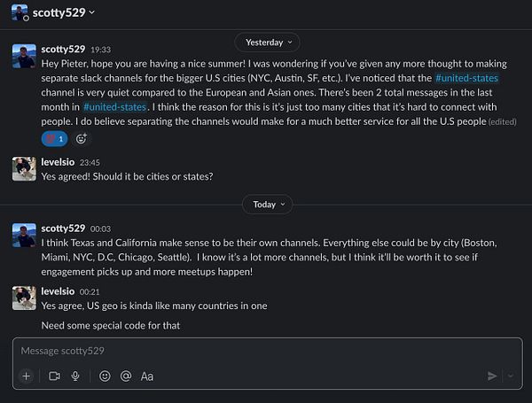Expand the Yesterday date dropdown
This screenshot has width=532, height=403.
[x=266, y=43]
